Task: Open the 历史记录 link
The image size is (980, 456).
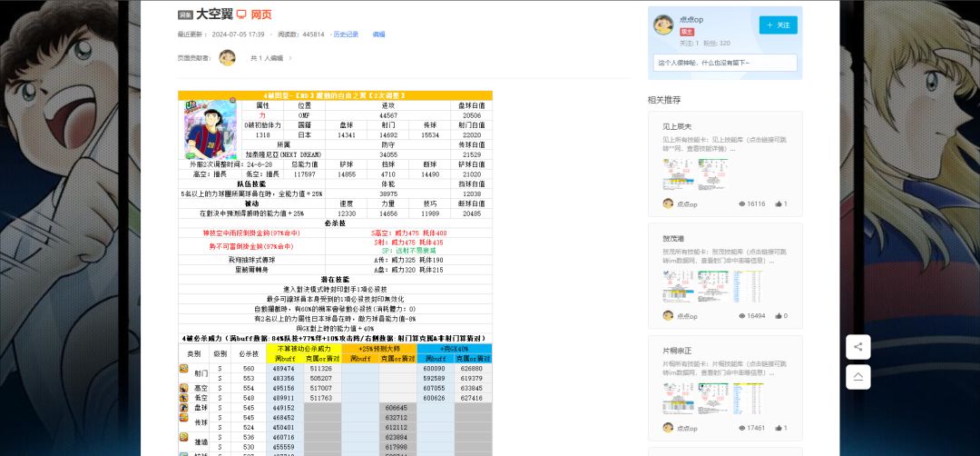Action: (347, 35)
